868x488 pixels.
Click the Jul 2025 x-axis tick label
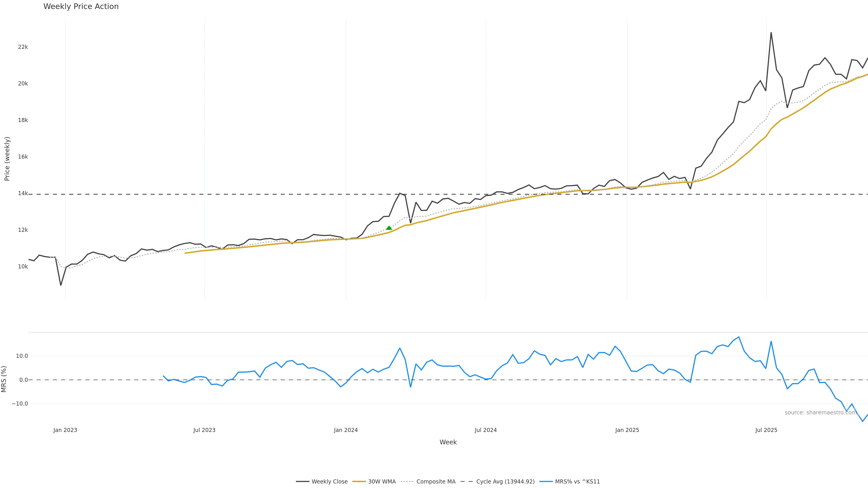(x=766, y=430)
